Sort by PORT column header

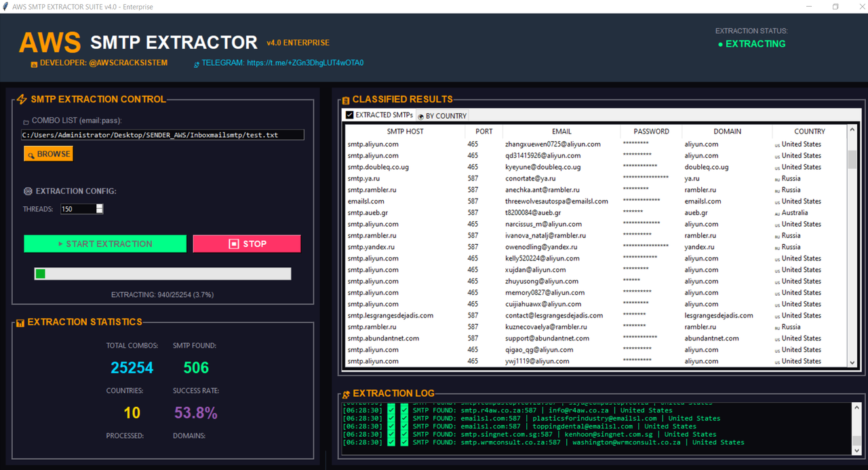(484, 132)
